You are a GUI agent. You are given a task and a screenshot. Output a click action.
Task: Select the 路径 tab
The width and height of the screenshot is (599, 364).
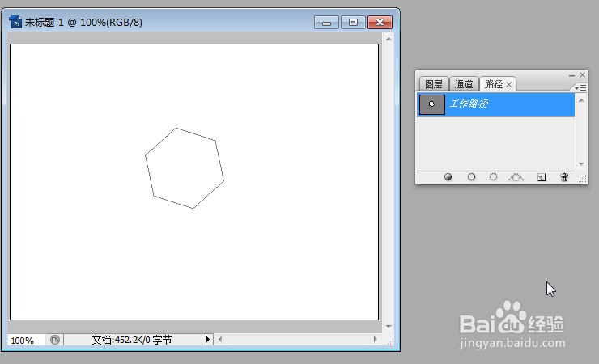click(494, 84)
